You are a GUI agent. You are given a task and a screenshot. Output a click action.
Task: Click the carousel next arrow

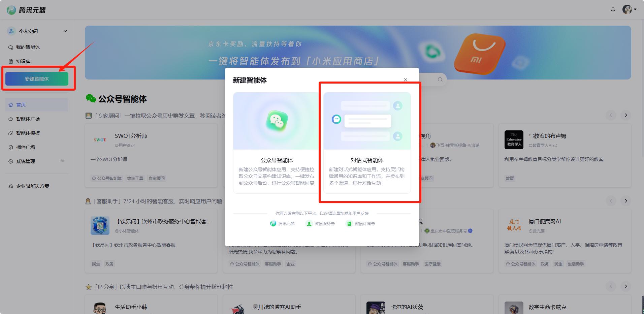point(626,115)
